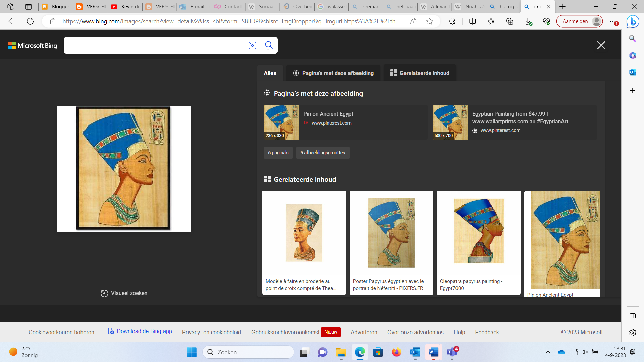Switch to Pagina's met deze afbeelding tab
The width and height of the screenshot is (644, 362).
click(333, 73)
